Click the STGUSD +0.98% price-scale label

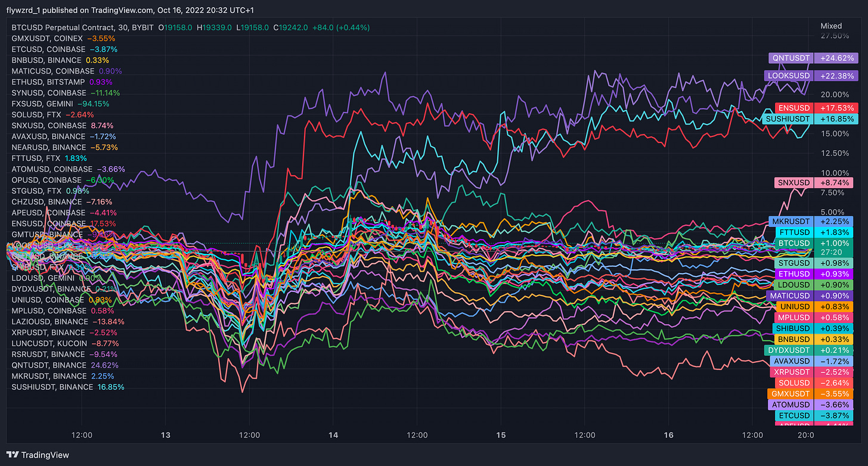tap(814, 263)
